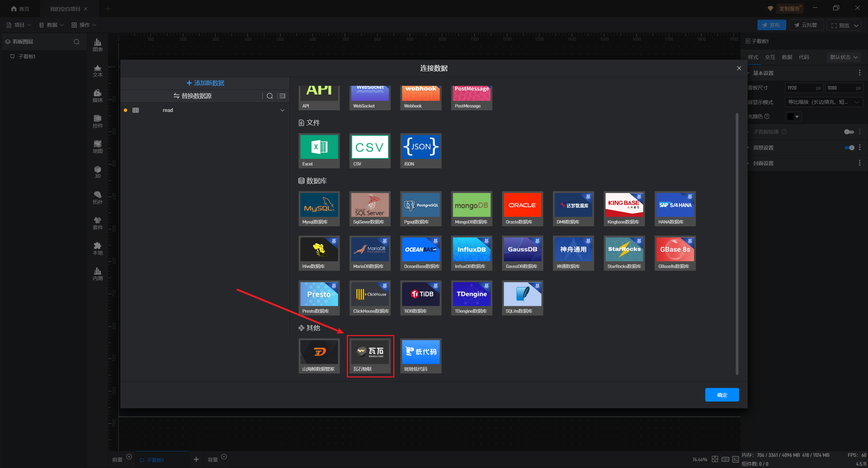Screen dimensions: 868x468
Task: Select the Webhook data source
Action: pyautogui.click(x=421, y=98)
